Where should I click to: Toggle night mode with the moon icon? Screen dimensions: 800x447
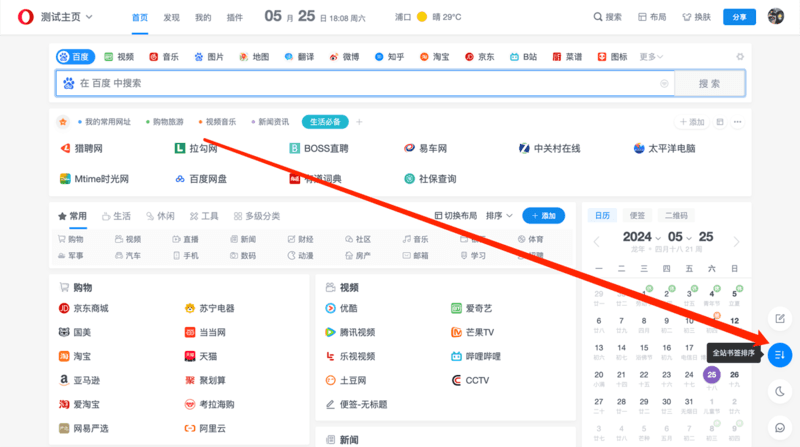point(781,391)
